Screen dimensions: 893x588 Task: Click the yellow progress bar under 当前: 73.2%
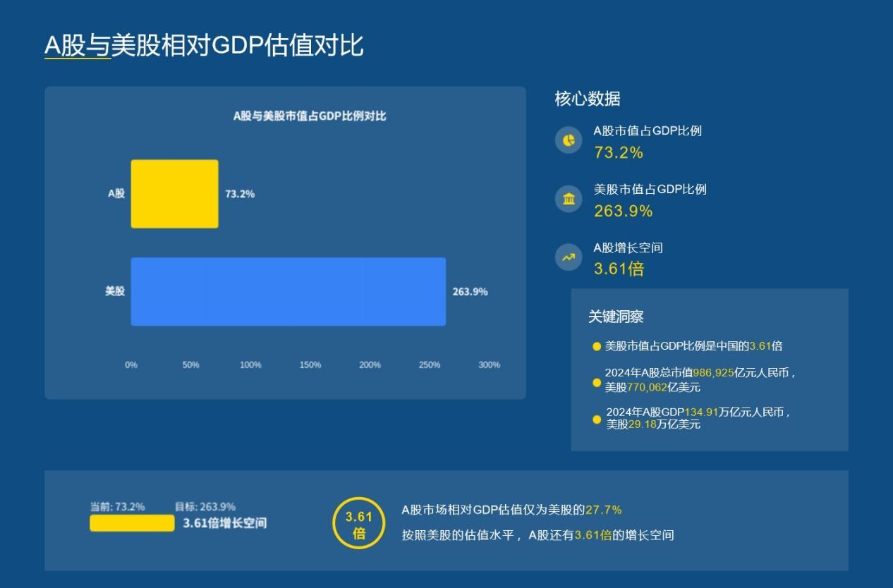132,523
